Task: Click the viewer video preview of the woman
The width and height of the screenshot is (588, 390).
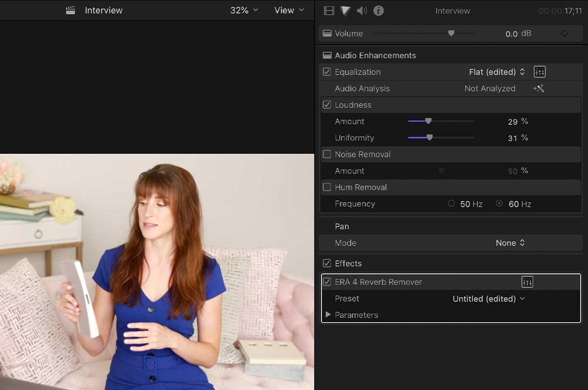Action: [x=157, y=272]
